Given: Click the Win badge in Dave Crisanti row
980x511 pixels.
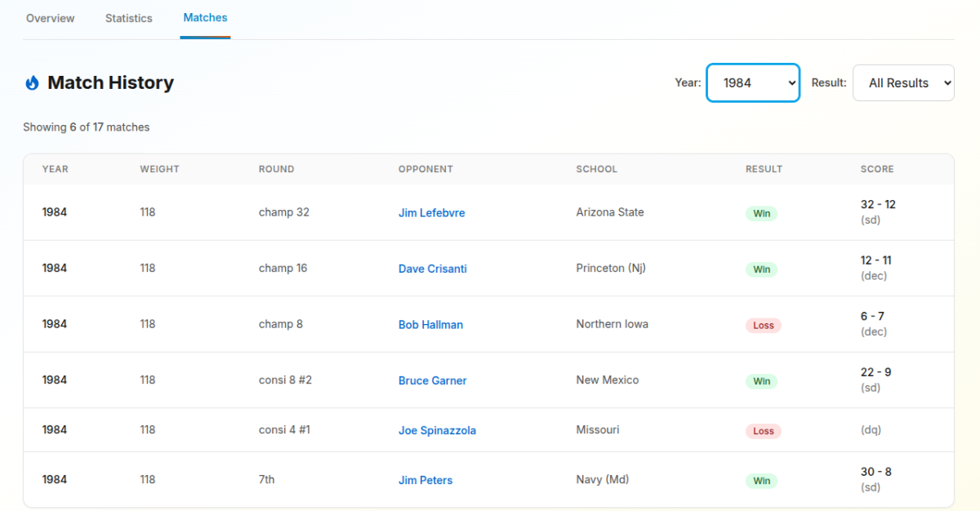Looking at the screenshot, I should [x=762, y=269].
